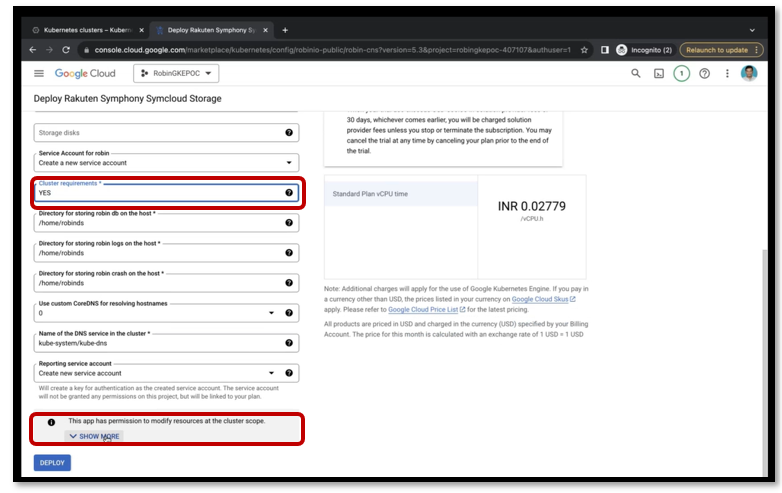Open the help question mark in the header
The image size is (782, 493).
pos(704,73)
